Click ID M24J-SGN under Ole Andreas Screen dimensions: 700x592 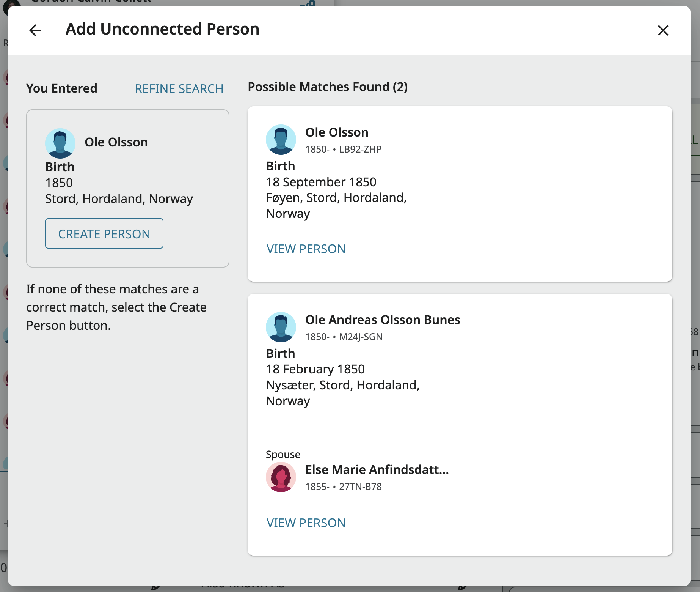coord(361,337)
